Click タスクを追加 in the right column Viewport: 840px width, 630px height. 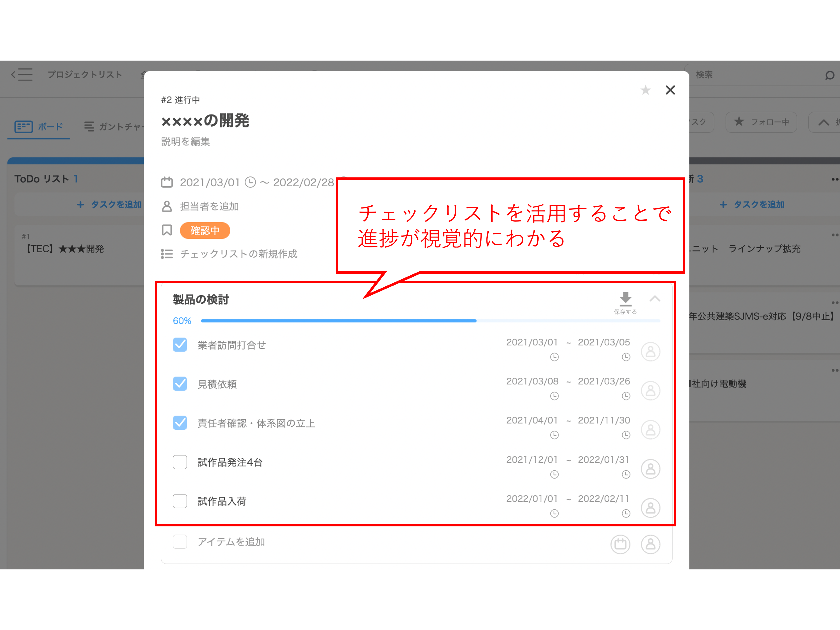point(752,205)
